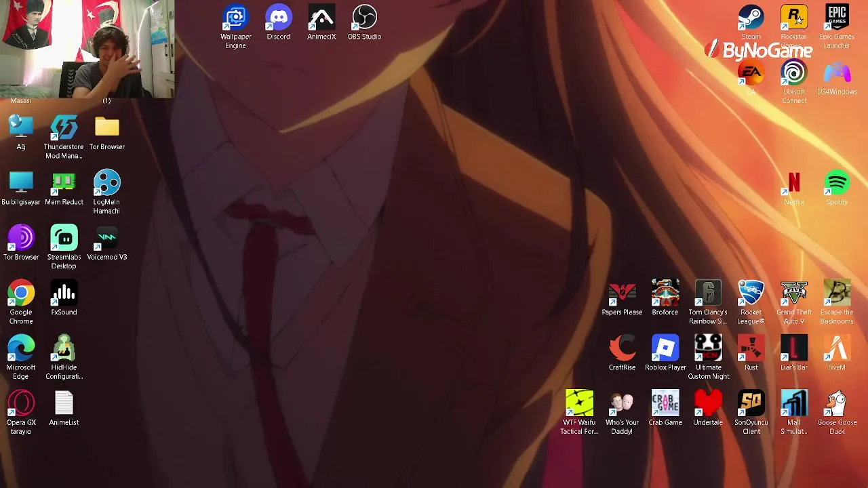This screenshot has height=488, width=868.
Task: Open the EA app icon
Action: click(751, 73)
